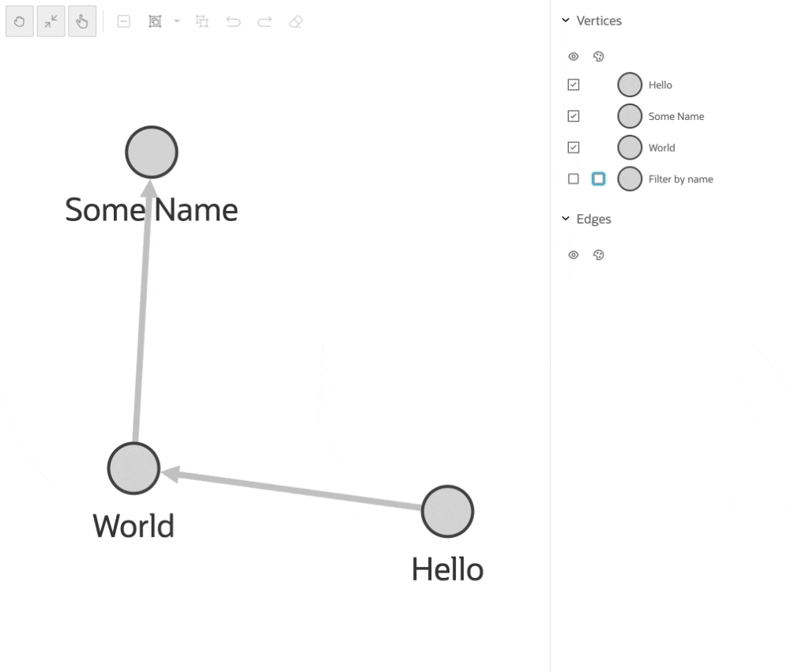790x672 pixels.
Task: Select the World node in the graph
Action: coord(133,467)
